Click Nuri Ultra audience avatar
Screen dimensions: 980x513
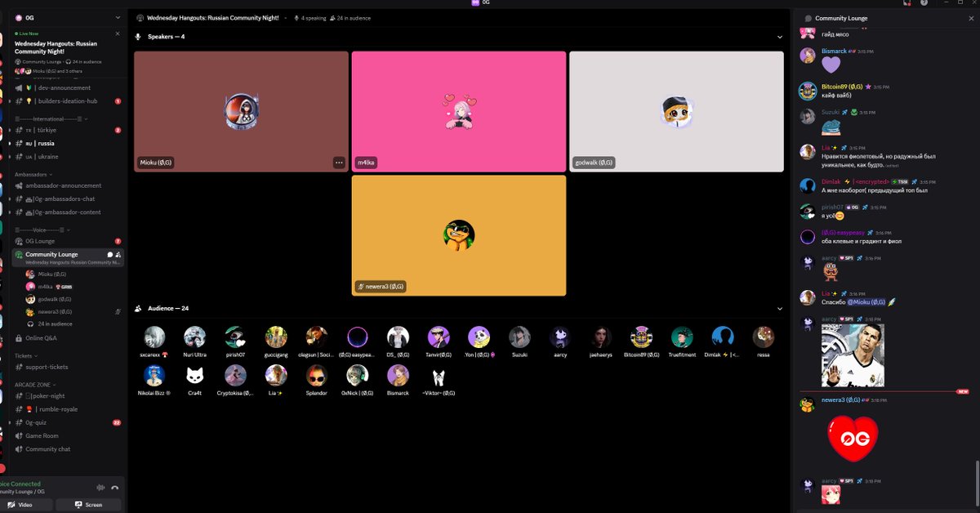click(x=194, y=337)
